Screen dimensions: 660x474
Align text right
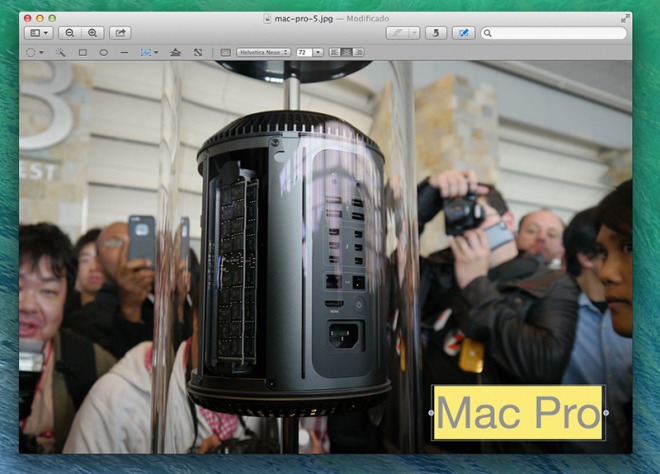tap(359, 52)
